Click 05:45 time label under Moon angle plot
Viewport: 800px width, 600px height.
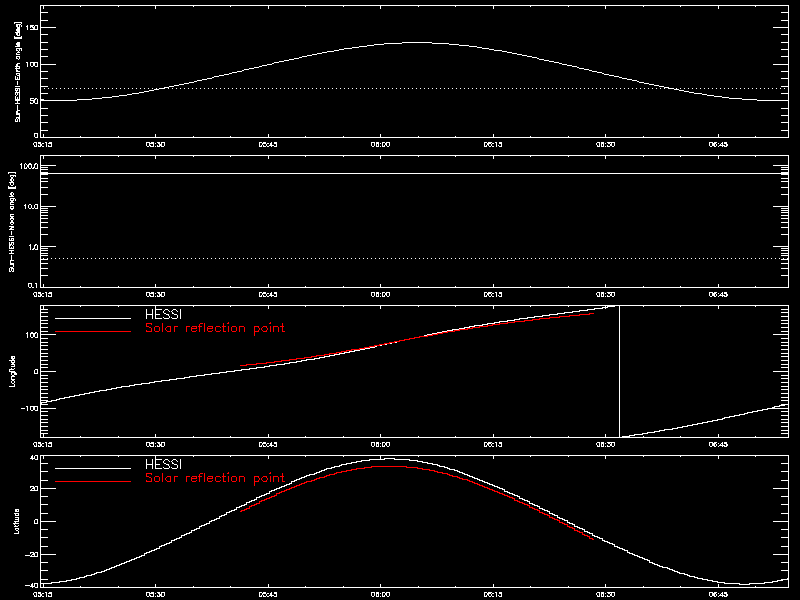(x=268, y=294)
